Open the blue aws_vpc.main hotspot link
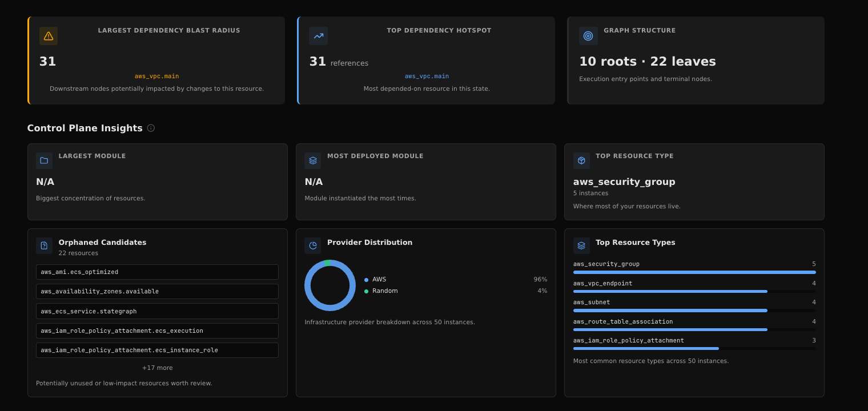The height and width of the screenshot is (411, 868). click(427, 76)
